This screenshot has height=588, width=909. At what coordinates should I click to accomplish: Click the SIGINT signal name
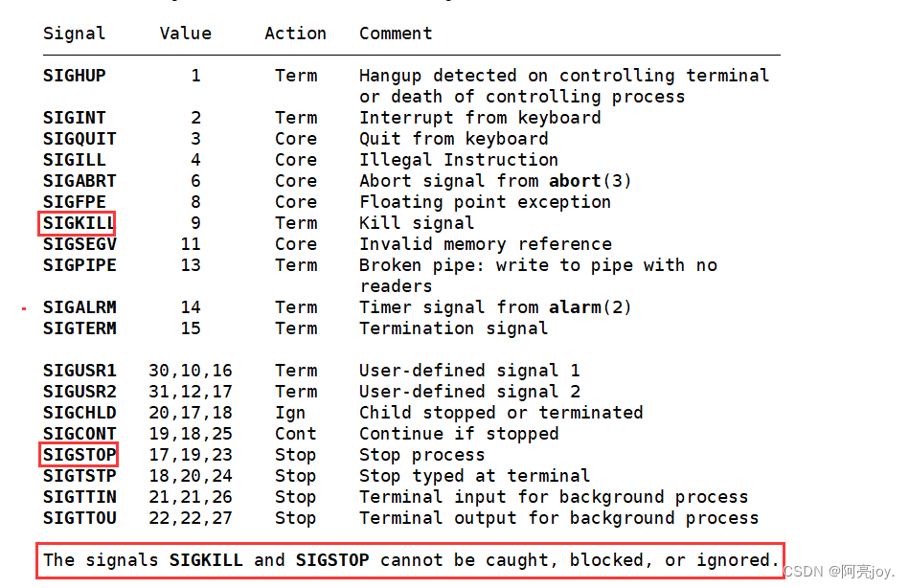[74, 118]
